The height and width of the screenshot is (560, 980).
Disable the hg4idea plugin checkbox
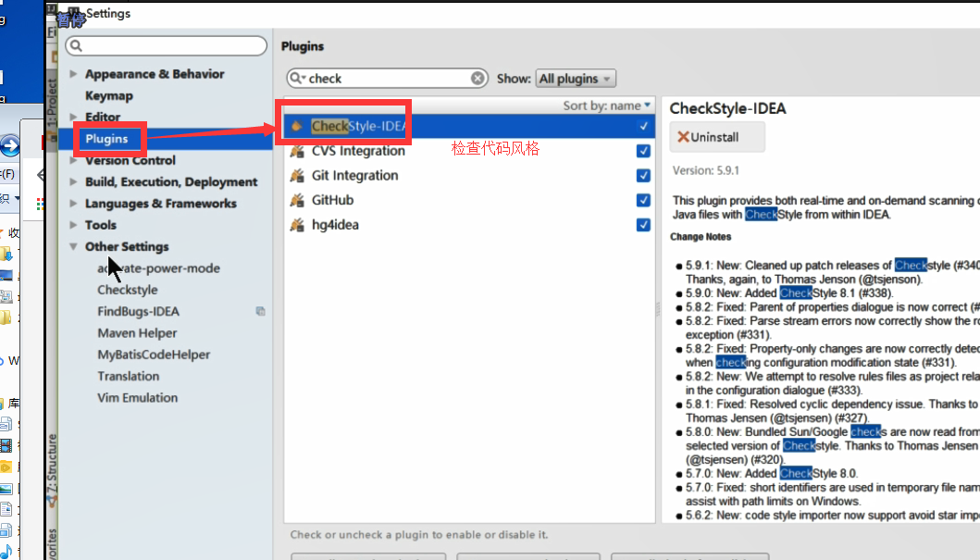[643, 225]
